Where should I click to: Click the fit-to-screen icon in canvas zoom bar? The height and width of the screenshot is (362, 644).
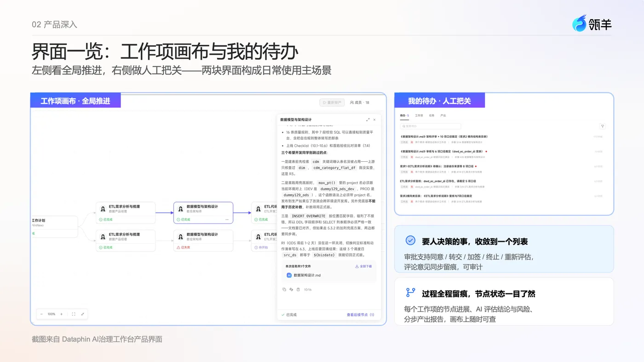click(74, 314)
